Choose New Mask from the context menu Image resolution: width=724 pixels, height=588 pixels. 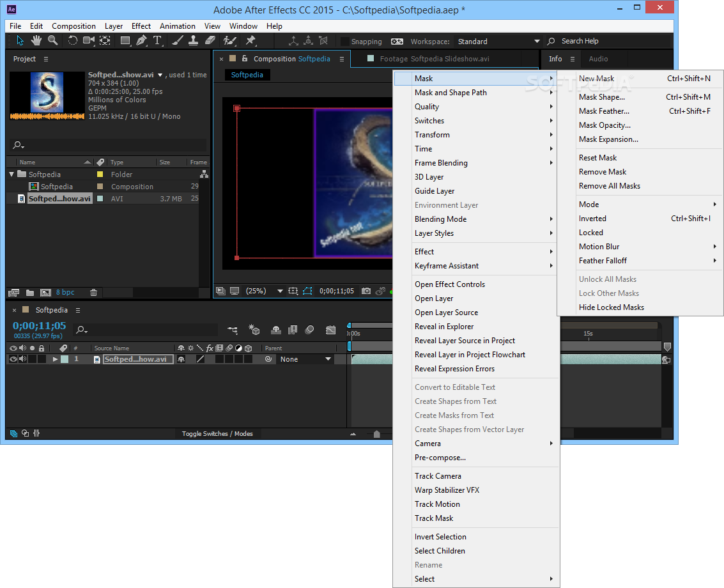click(596, 78)
